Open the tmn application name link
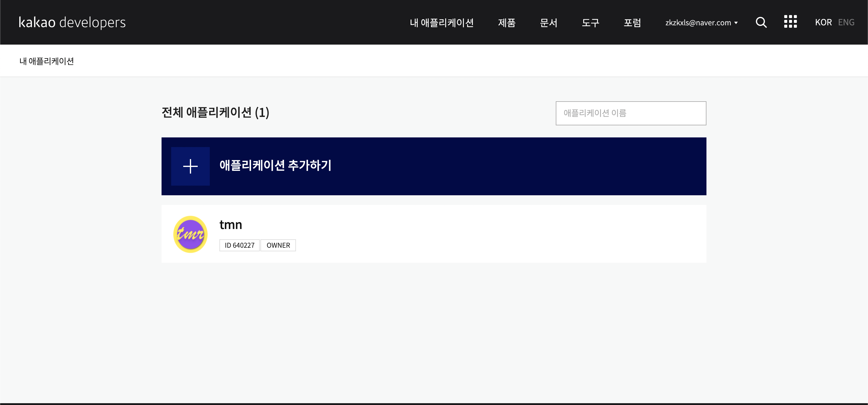The image size is (868, 405). (231, 225)
